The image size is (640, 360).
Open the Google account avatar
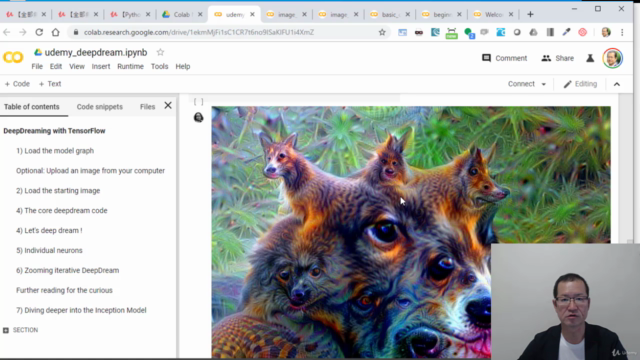click(x=613, y=58)
